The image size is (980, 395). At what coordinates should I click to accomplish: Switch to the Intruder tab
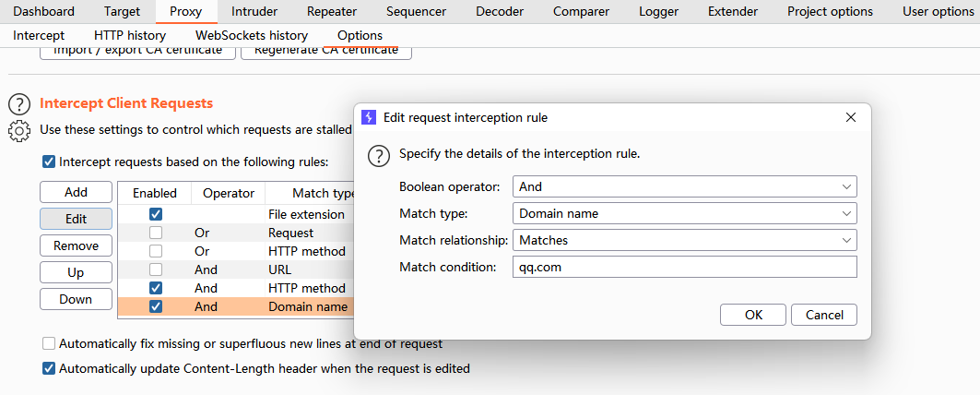pyautogui.click(x=254, y=11)
